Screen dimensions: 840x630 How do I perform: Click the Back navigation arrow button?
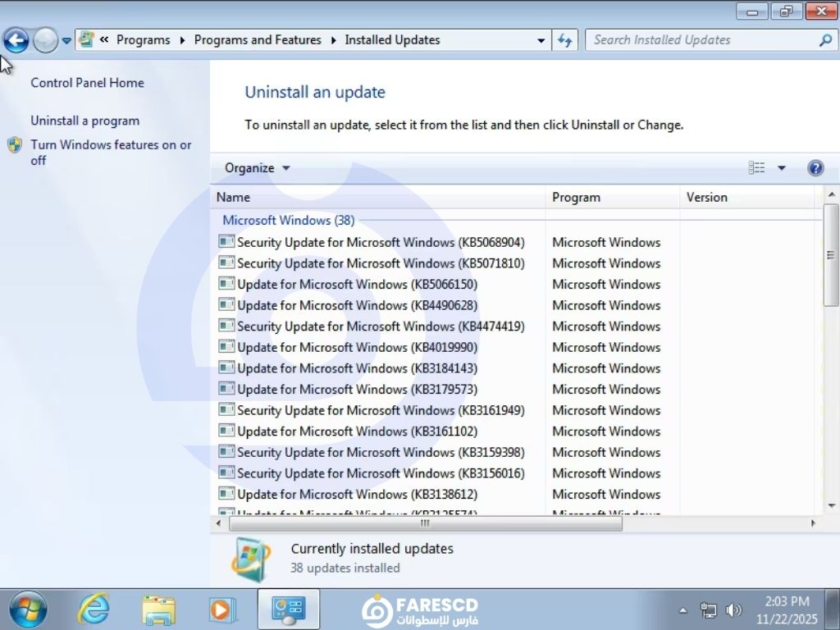point(16,39)
